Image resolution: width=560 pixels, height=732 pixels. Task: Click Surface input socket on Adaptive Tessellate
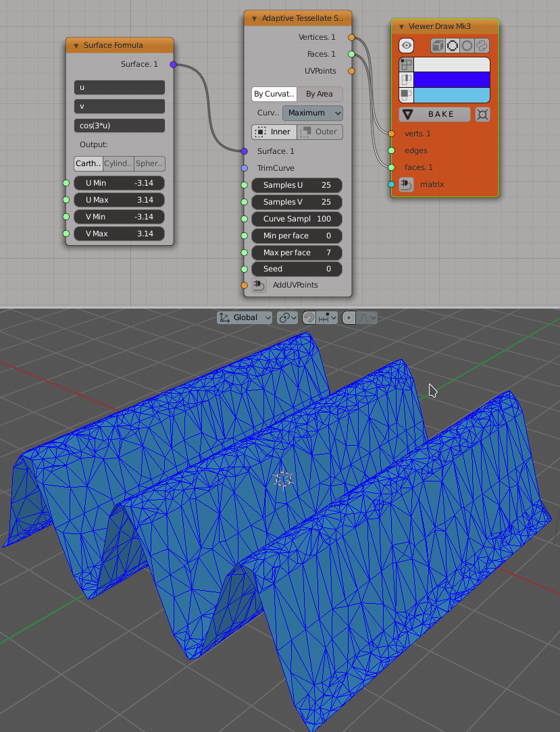[245, 151]
